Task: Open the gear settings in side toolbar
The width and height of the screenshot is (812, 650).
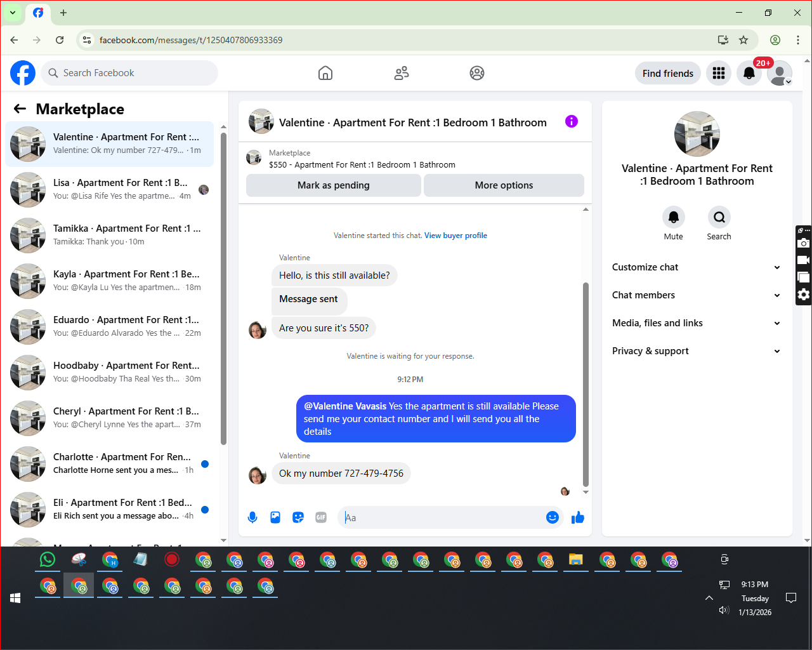Action: click(803, 295)
